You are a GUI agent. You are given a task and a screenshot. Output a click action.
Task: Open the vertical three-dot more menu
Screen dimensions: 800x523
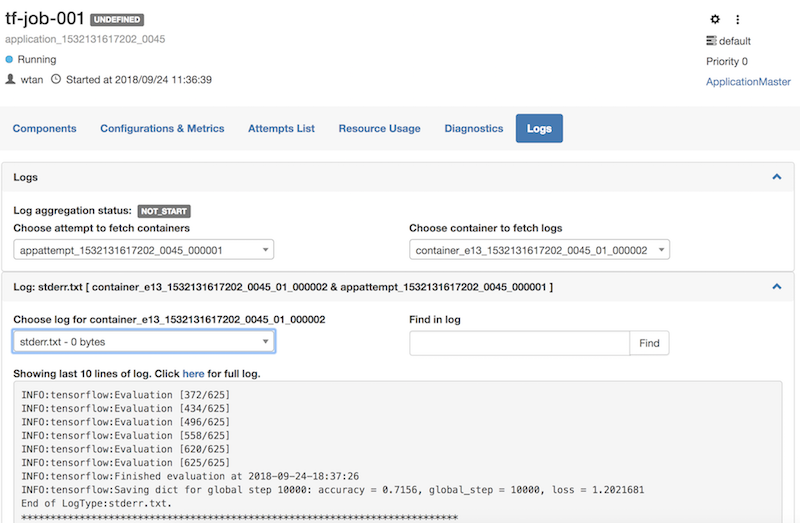738,19
